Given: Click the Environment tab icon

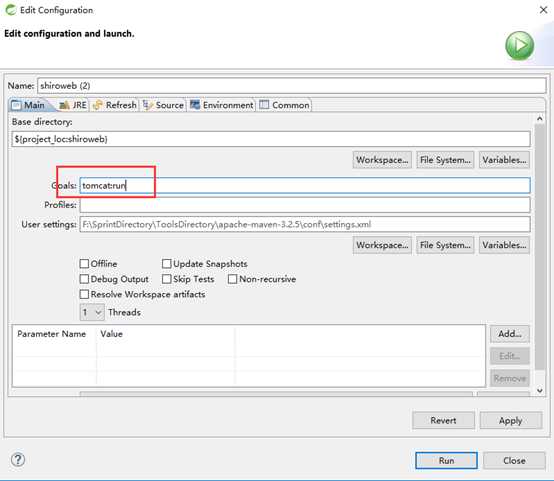Looking at the screenshot, I should click(x=195, y=105).
